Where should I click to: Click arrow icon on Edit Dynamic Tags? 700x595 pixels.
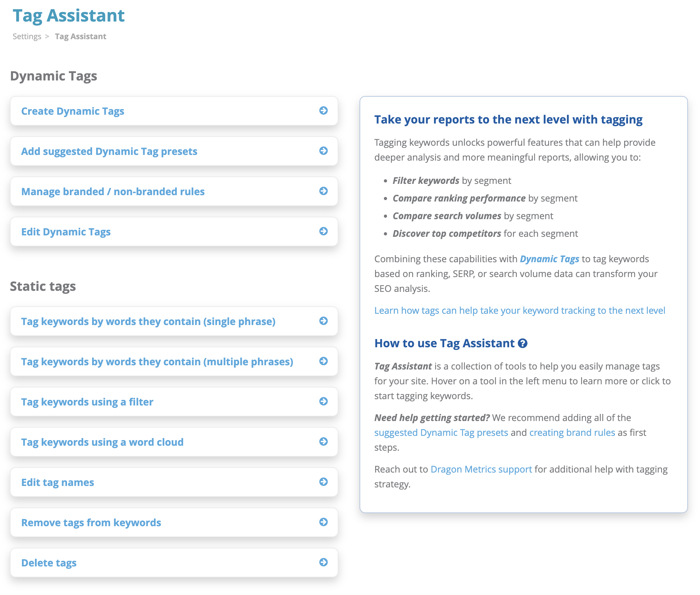pyautogui.click(x=323, y=231)
